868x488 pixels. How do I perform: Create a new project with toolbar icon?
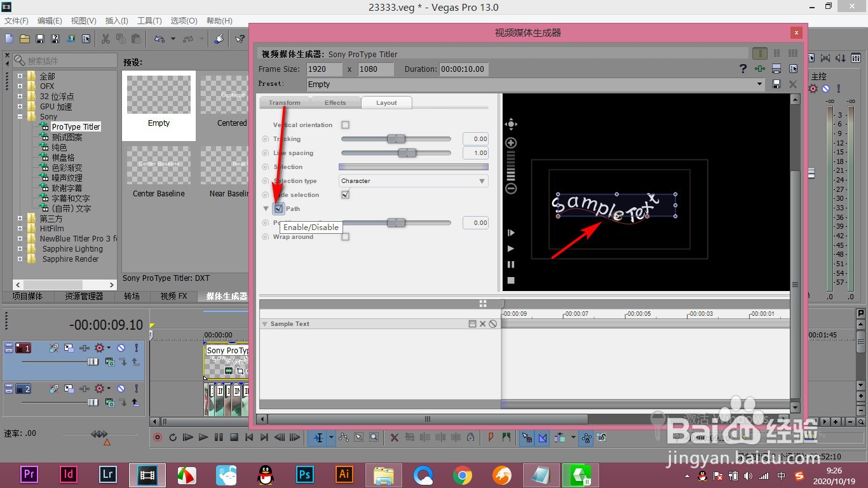click(x=9, y=39)
